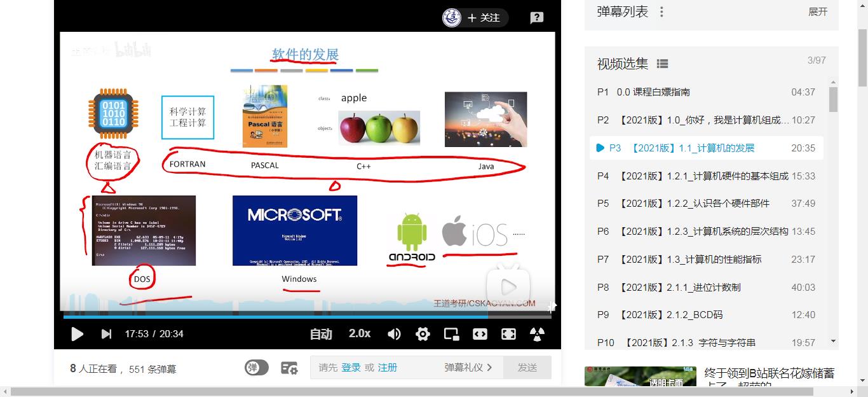Screen dimensions: 868x397
Task: Click the 发送 button
Action: (x=527, y=368)
